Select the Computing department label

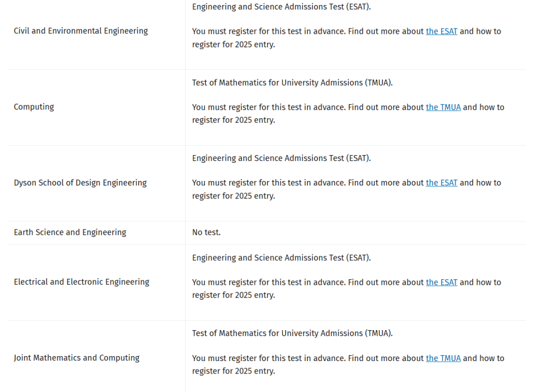click(34, 107)
